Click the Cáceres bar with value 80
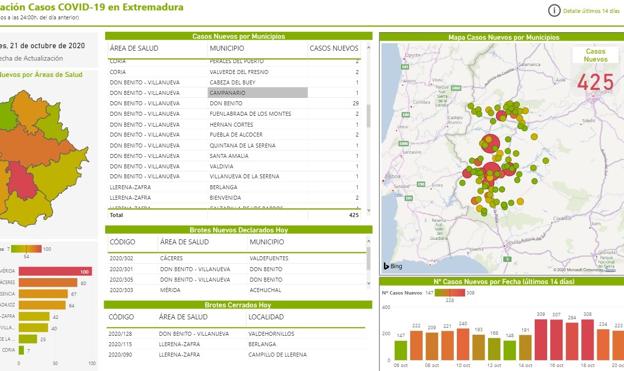This screenshot has width=624, height=371. click(x=48, y=283)
